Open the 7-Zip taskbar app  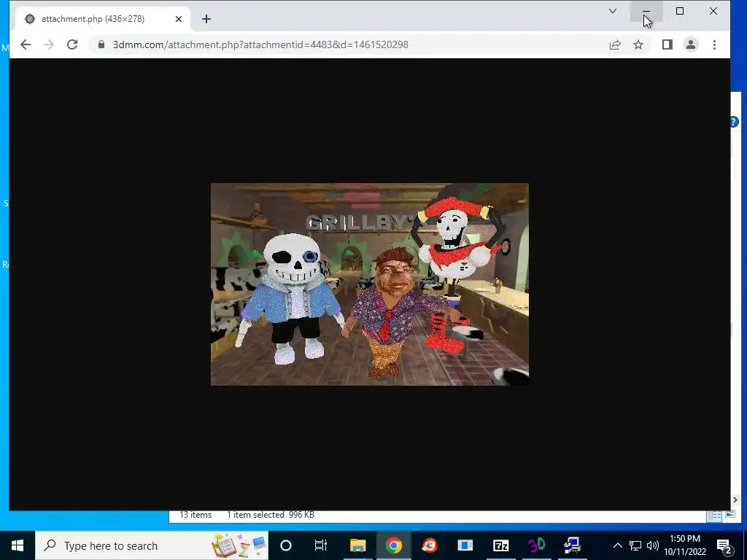click(500, 545)
